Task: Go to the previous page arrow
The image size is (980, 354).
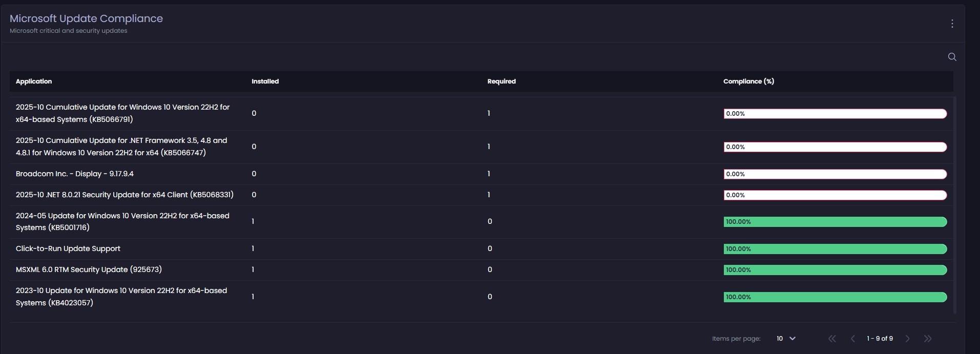Action: click(853, 339)
